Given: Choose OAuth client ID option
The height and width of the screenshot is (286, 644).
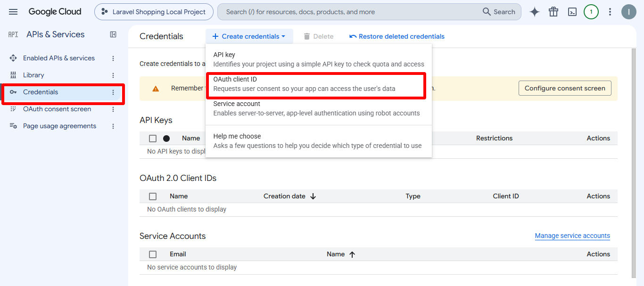Looking at the screenshot, I should 319,84.
